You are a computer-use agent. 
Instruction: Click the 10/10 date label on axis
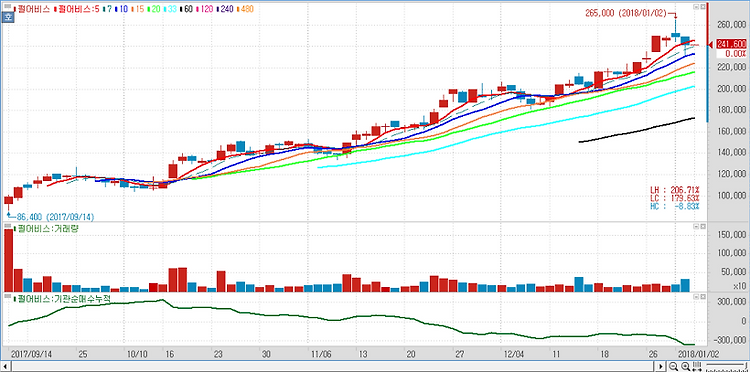point(136,354)
